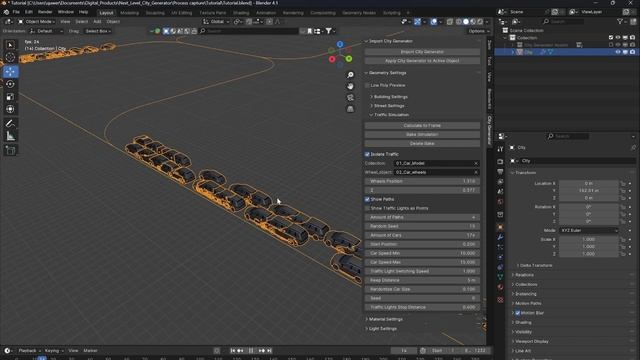640x360 pixels.
Task: Expand the Street Settings subpanel
Action: click(389, 106)
